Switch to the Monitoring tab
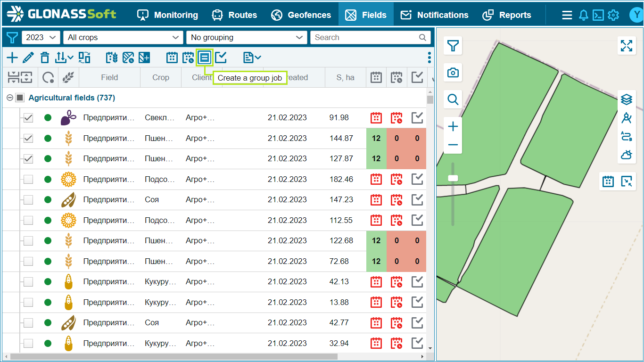644x362 pixels. coord(167,15)
